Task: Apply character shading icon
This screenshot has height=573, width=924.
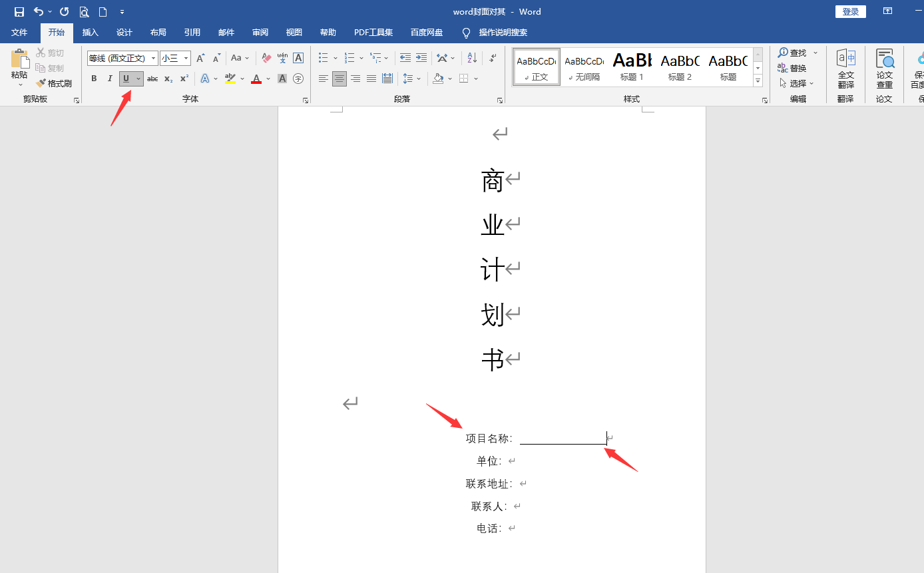Action: 282,79
